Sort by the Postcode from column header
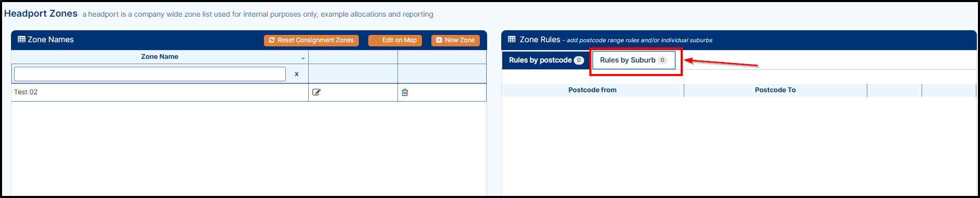Viewport: 980px width, 198px height. (592, 90)
